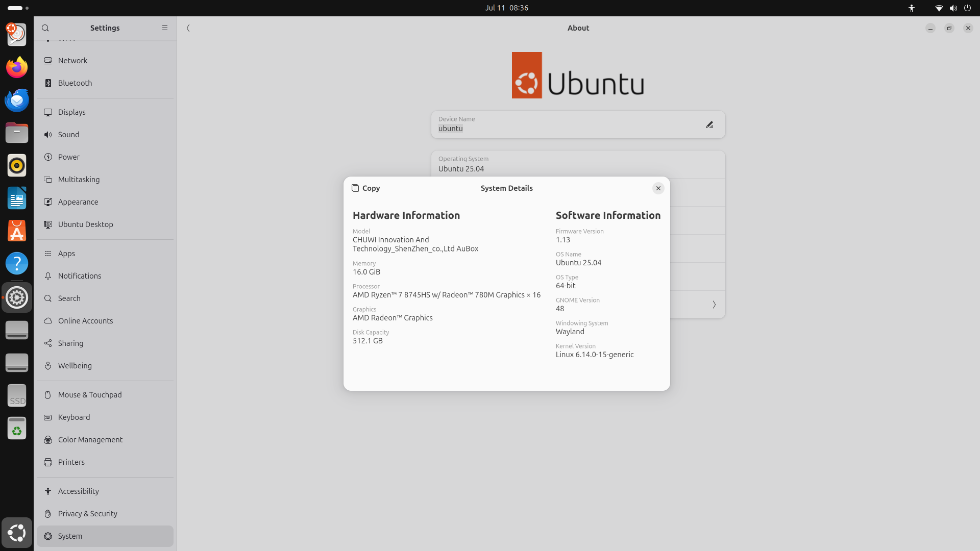This screenshot has width=980, height=551.
Task: Click the Color Management icon
Action: 48,440
